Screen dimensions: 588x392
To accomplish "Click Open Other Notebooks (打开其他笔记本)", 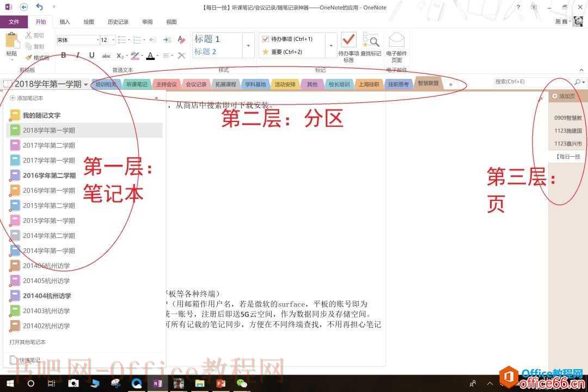I will (x=27, y=342).
